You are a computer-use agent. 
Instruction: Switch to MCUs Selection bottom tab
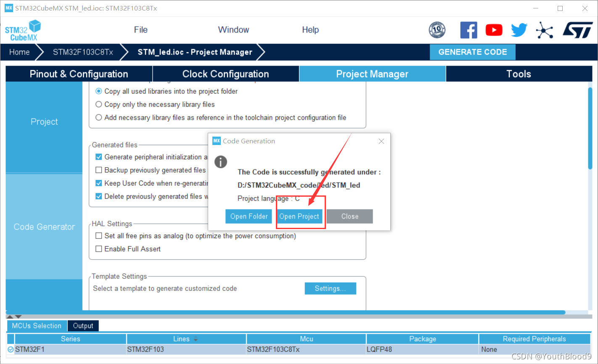(37, 326)
